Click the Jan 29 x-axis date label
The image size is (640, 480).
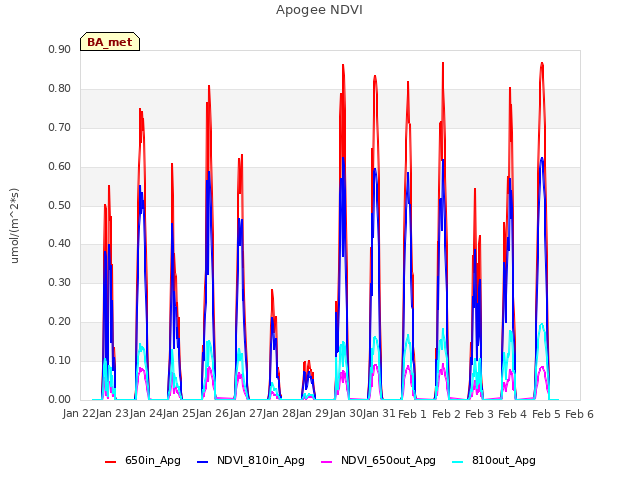point(312,413)
